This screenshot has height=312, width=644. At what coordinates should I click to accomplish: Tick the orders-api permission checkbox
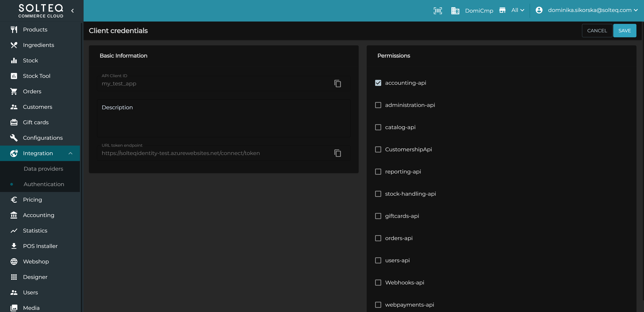pos(378,238)
